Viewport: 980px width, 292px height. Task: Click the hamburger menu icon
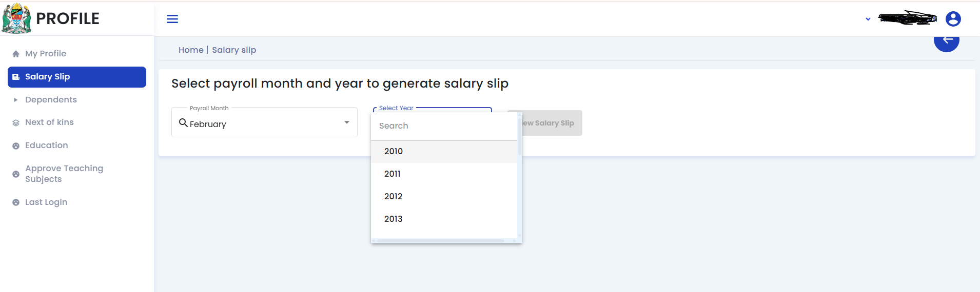click(x=172, y=19)
